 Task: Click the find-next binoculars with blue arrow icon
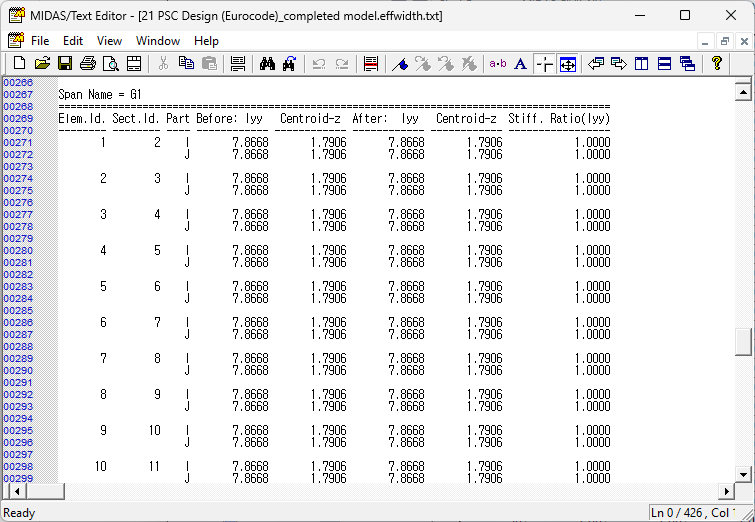(289, 63)
